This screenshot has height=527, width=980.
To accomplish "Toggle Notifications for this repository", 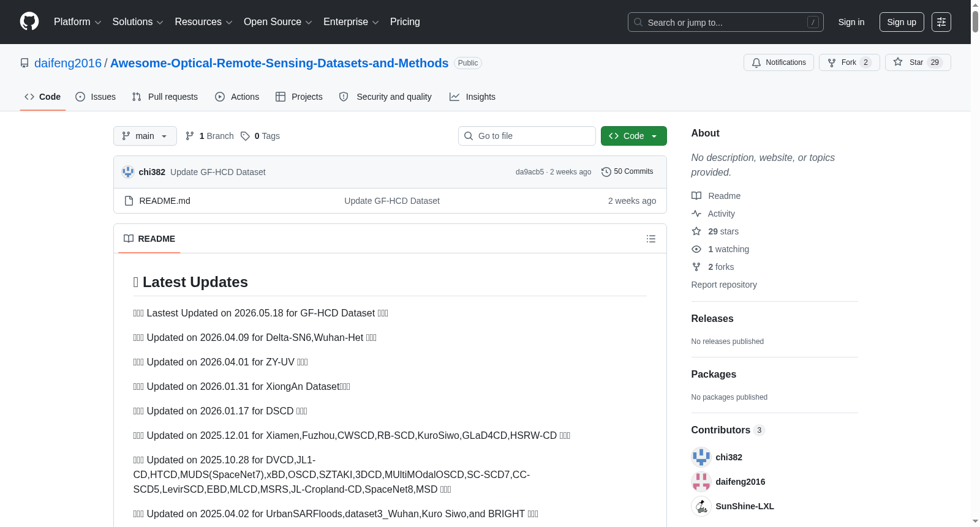I will coord(778,62).
